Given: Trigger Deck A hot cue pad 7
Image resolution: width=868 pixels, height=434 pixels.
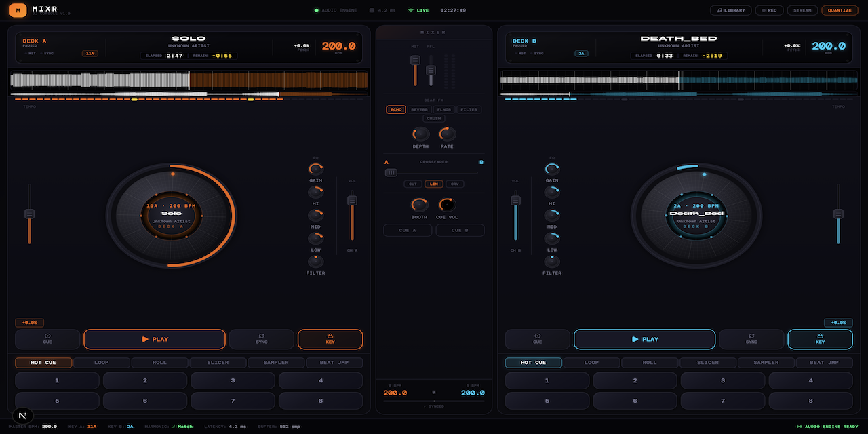Looking at the screenshot, I should [x=233, y=401].
